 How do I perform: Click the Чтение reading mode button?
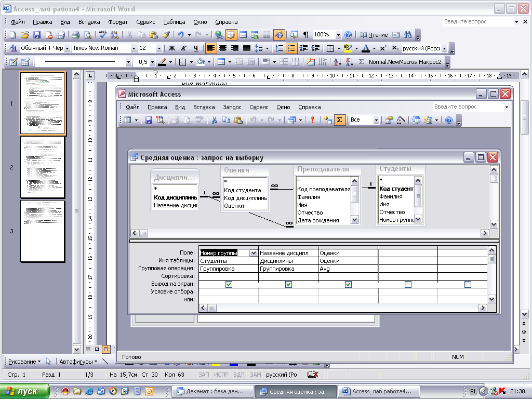[x=374, y=35]
